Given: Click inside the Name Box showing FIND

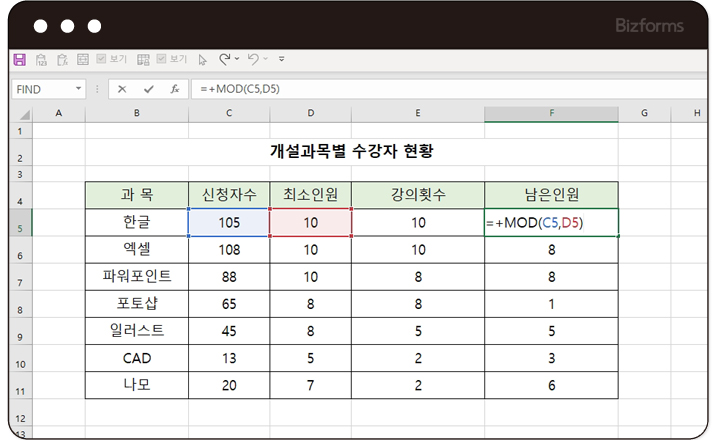Looking at the screenshot, I should 42,89.
